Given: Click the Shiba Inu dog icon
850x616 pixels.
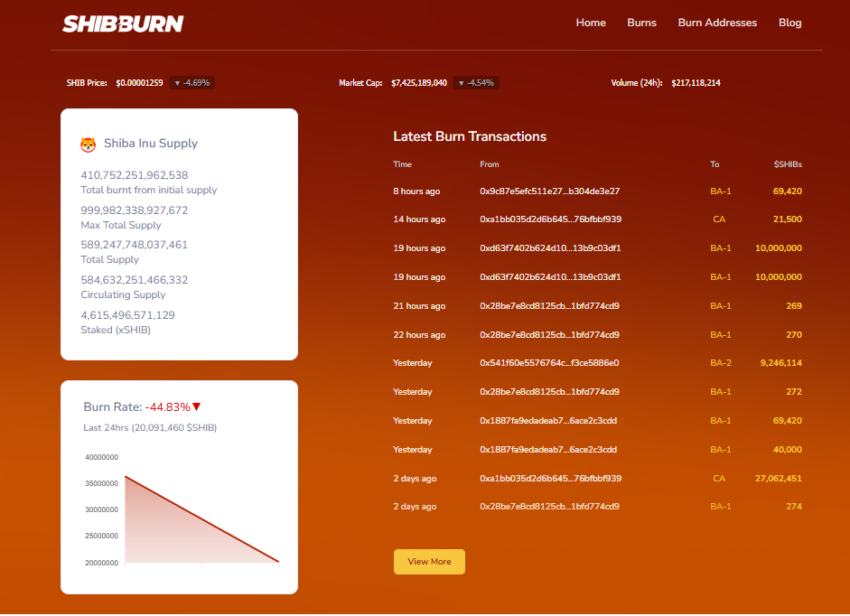Looking at the screenshot, I should [x=89, y=145].
